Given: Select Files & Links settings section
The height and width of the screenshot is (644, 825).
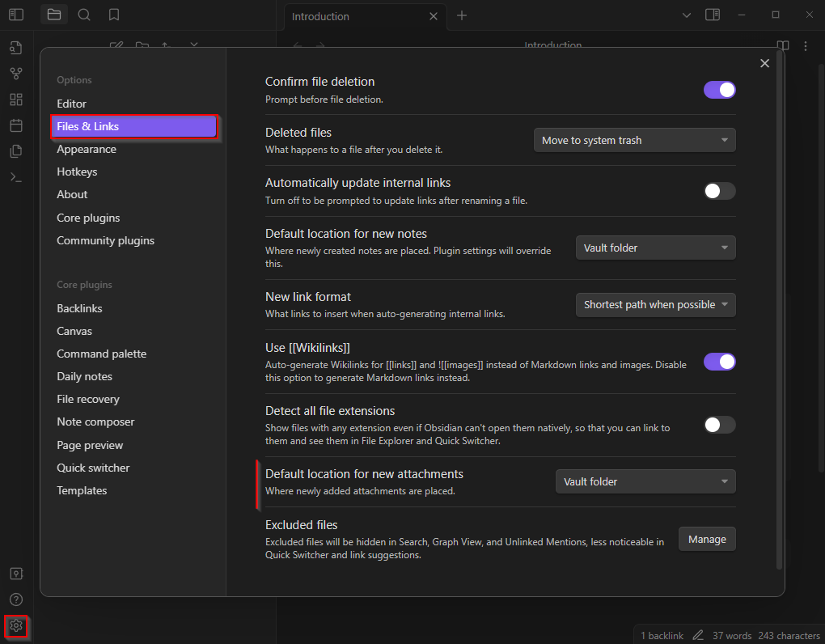Looking at the screenshot, I should click(133, 126).
